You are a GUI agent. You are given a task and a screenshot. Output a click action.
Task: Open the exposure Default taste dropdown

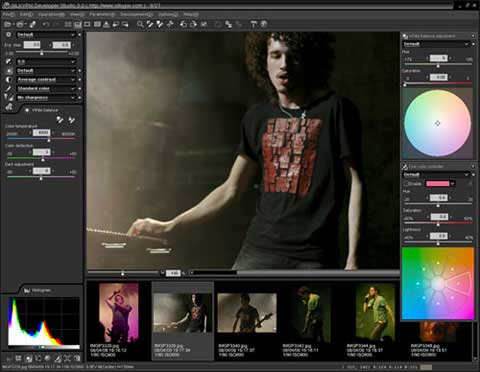click(x=46, y=35)
